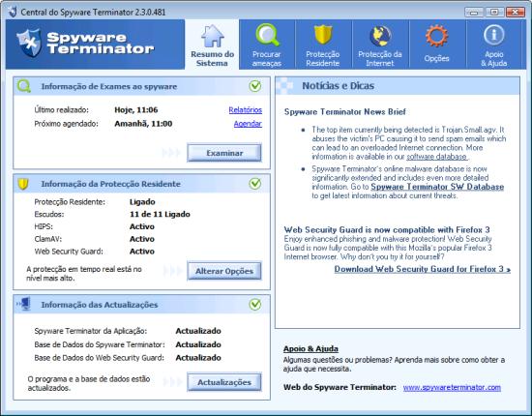Open the Protecção Residente tab label
The height and width of the screenshot is (416, 532).
323,59
